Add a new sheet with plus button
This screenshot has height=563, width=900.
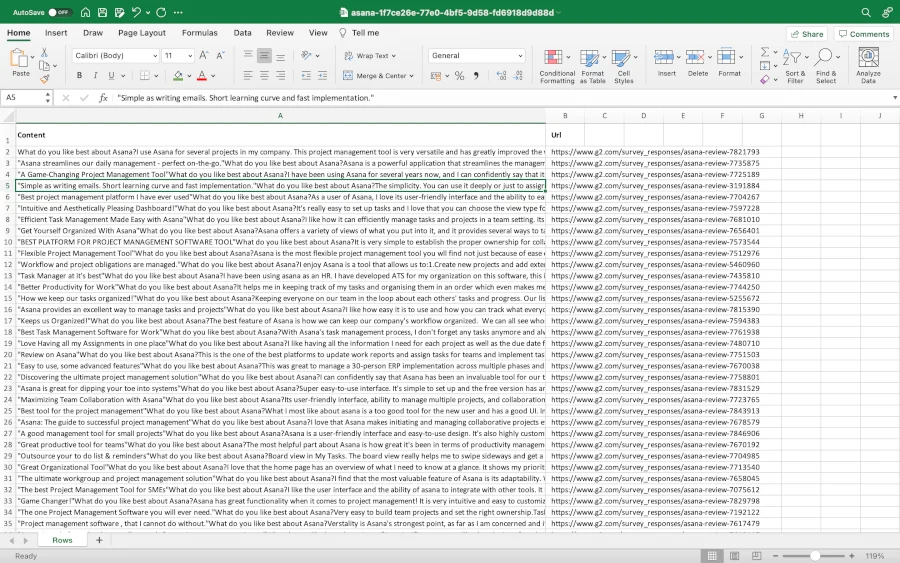[x=99, y=540]
